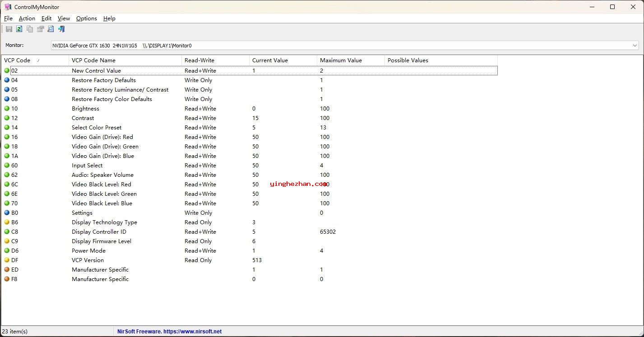This screenshot has height=337, width=644.
Task: Open the Monitor selection dropdown
Action: point(345,46)
